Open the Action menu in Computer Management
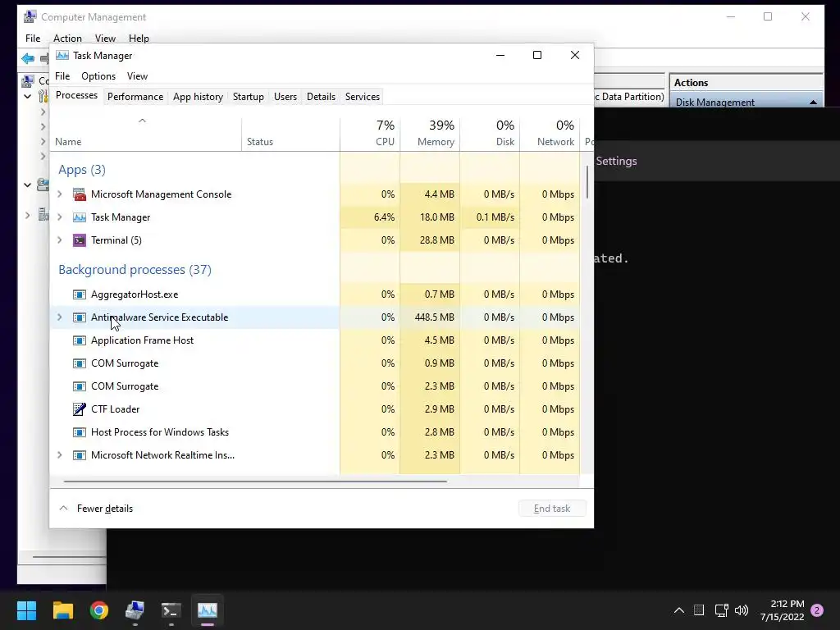Image resolution: width=840 pixels, height=630 pixels. point(67,39)
